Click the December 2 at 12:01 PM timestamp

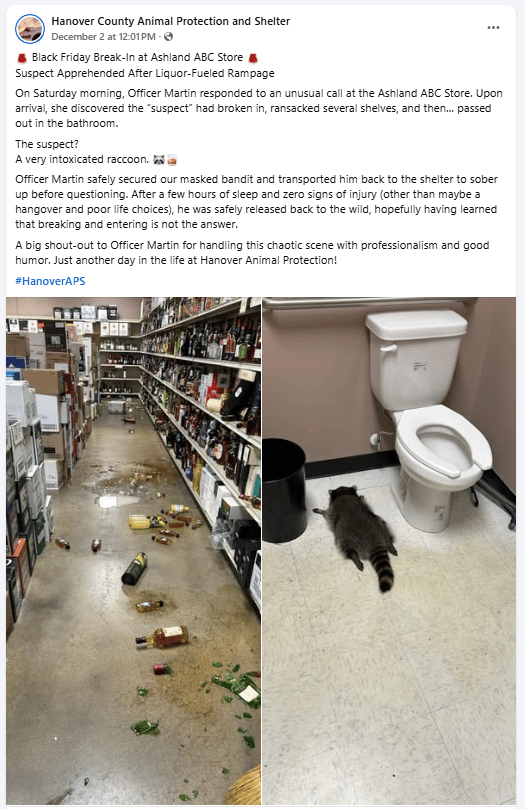pyautogui.click(x=103, y=37)
